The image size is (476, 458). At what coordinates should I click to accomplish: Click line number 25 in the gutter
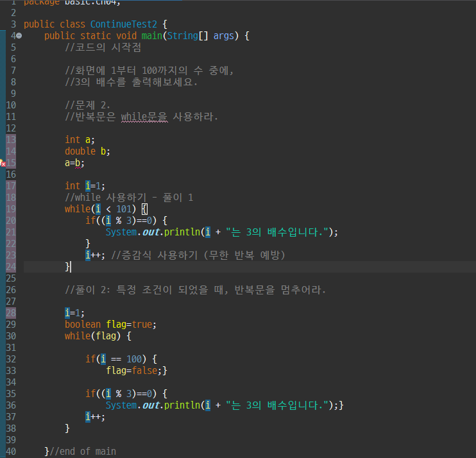tap(11, 278)
